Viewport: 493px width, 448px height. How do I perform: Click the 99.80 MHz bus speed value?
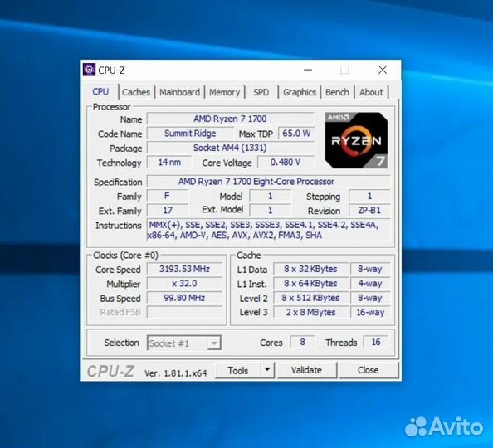(184, 298)
